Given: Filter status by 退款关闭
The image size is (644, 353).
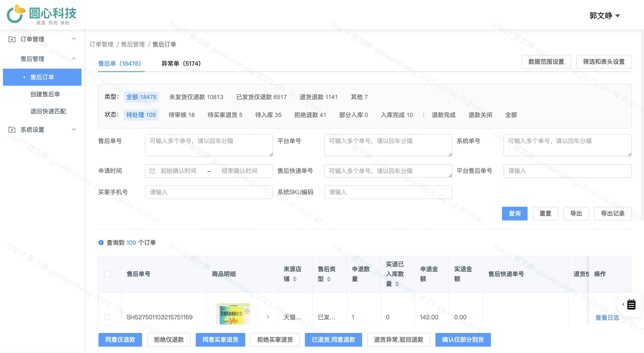Looking at the screenshot, I should click(x=480, y=115).
